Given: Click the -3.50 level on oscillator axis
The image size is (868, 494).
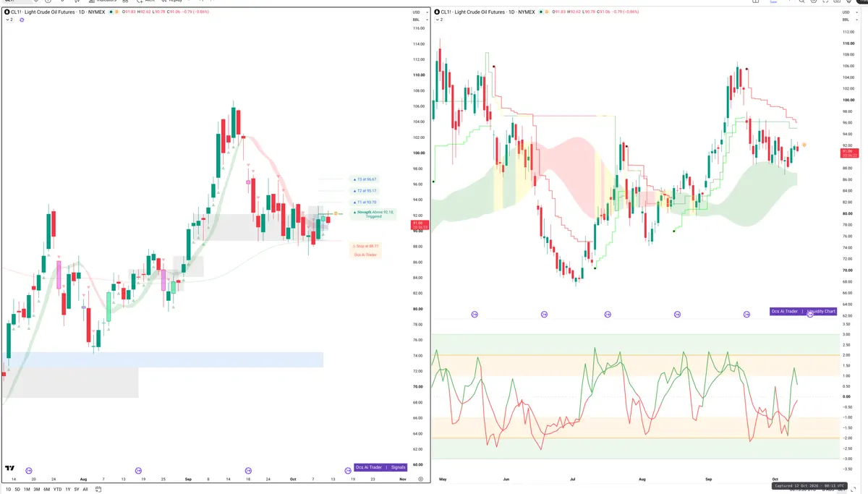Looking at the screenshot, I should (846, 469).
